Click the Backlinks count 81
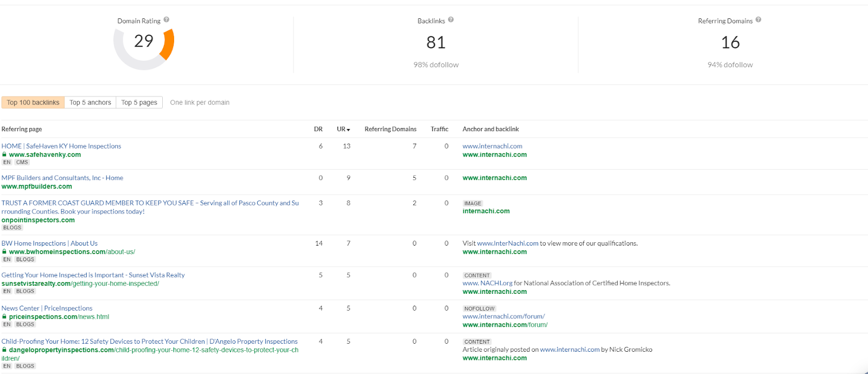 (x=436, y=42)
